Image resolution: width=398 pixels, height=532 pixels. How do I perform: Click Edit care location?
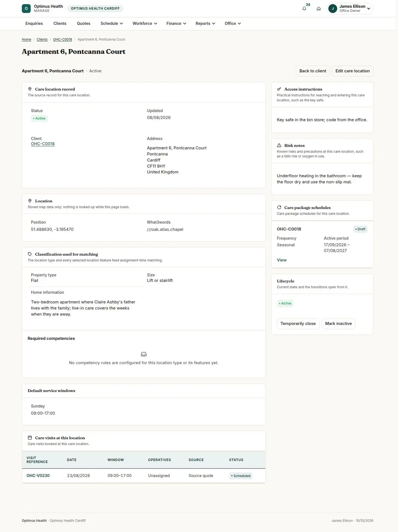pos(353,71)
